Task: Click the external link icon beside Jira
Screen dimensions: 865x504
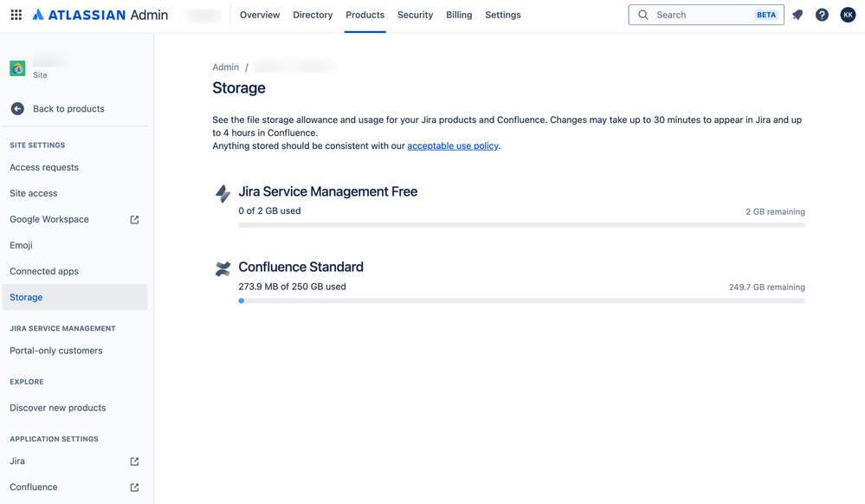Action: coord(134,462)
